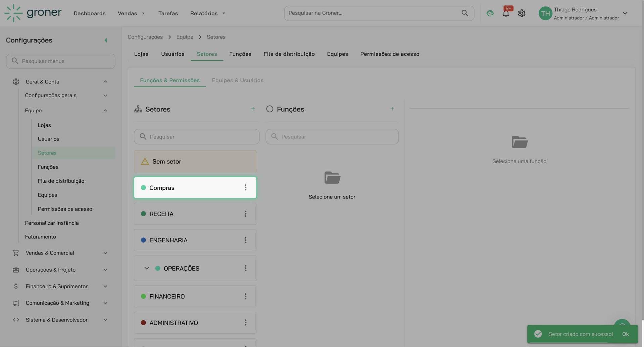
Task: Collapse the OPERAÇÕES setor children
Action: tap(146, 268)
